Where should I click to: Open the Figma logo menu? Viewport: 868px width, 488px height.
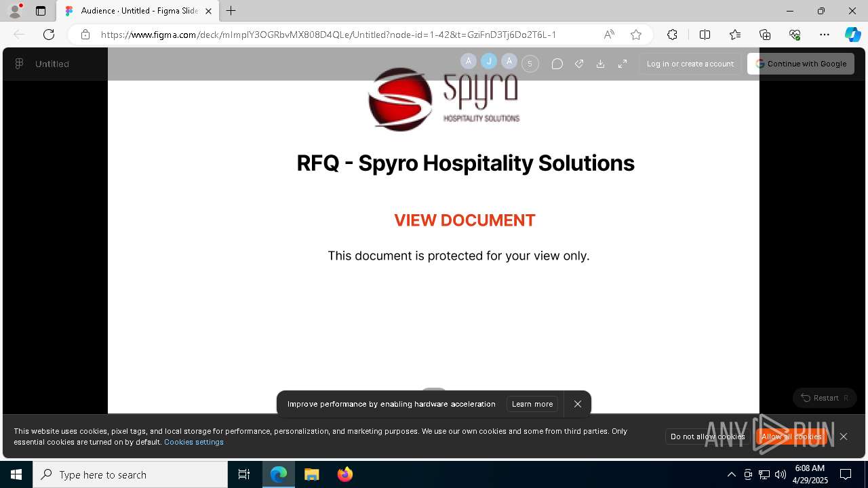coord(19,64)
